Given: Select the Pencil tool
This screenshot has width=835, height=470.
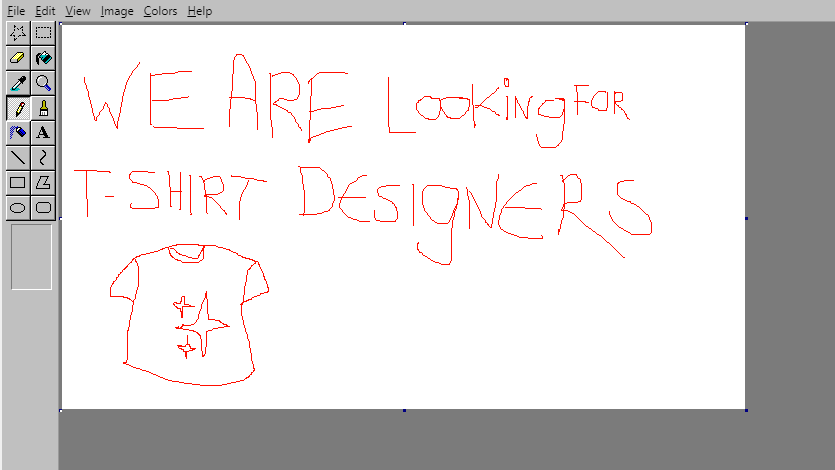Looking at the screenshot, I should pos(17,107).
